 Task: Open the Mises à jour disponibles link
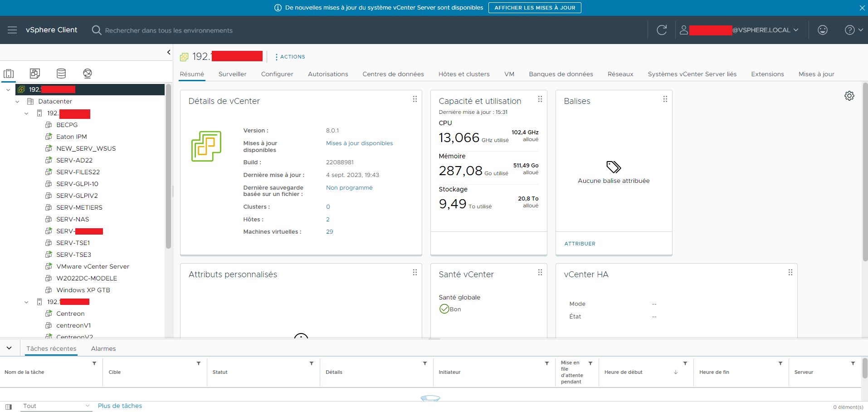(359, 143)
